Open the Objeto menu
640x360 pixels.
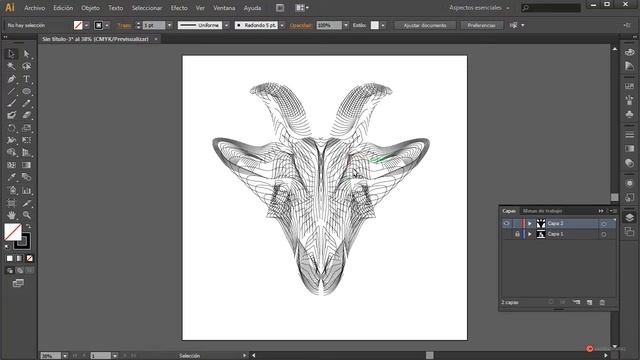[x=90, y=8]
